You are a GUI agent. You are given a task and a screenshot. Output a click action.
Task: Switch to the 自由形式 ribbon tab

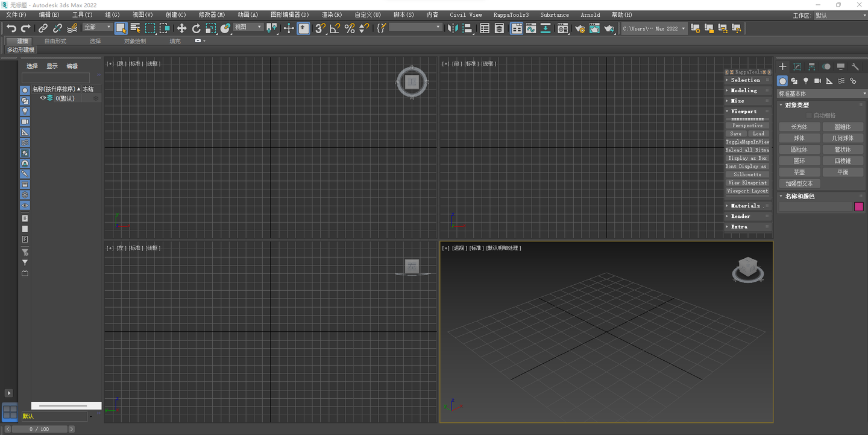(x=55, y=41)
